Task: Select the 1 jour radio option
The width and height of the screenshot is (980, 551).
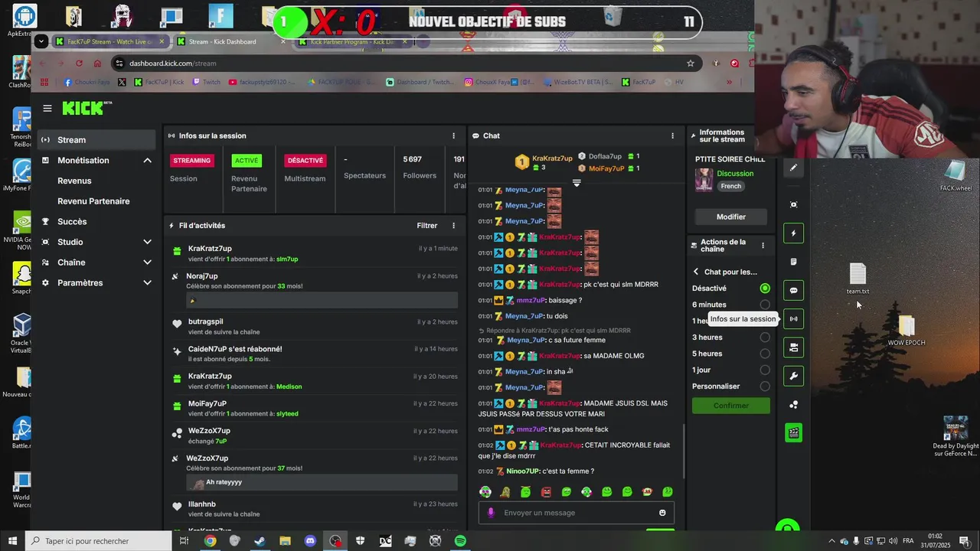Action: (x=765, y=370)
